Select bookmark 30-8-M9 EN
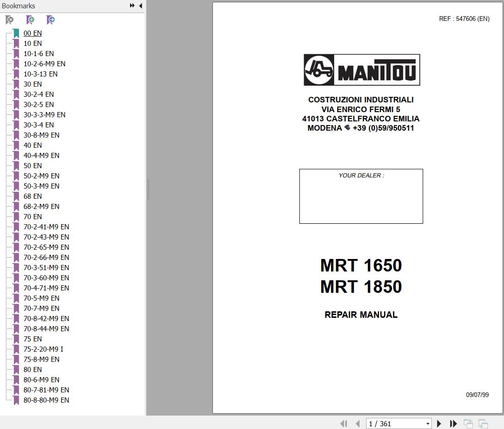 (42, 135)
